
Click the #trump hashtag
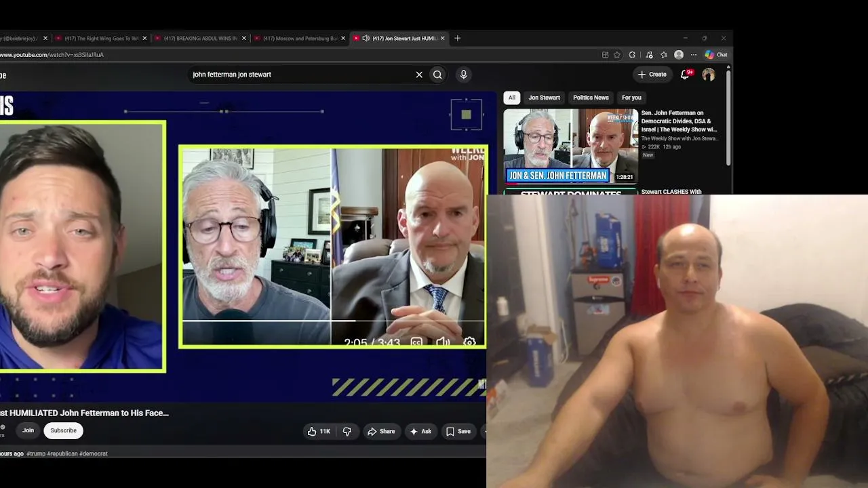pos(35,453)
